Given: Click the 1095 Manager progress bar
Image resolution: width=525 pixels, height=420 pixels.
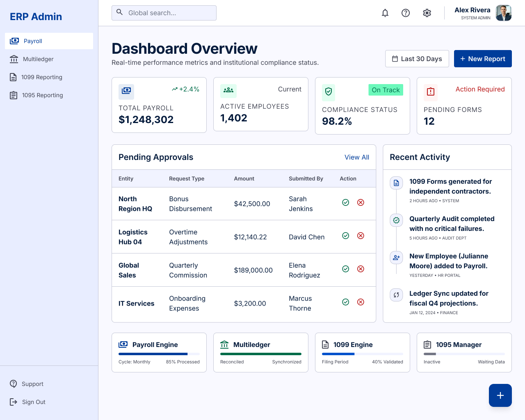Looking at the screenshot, I should [464, 354].
